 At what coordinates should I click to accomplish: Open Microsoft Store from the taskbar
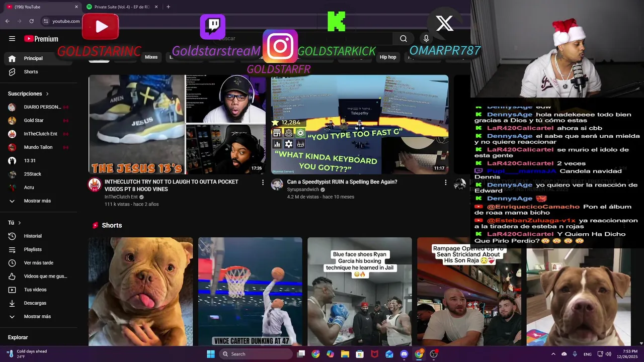pos(360,354)
